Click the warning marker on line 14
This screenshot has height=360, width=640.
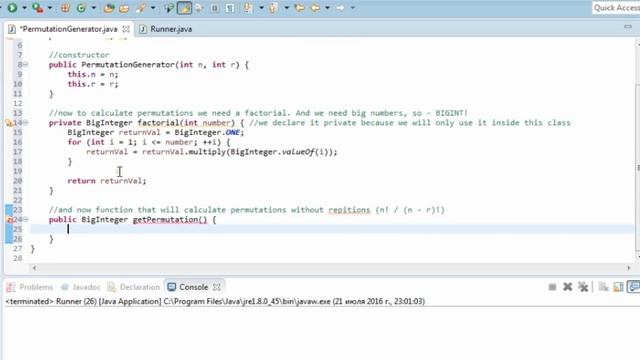pos(9,122)
